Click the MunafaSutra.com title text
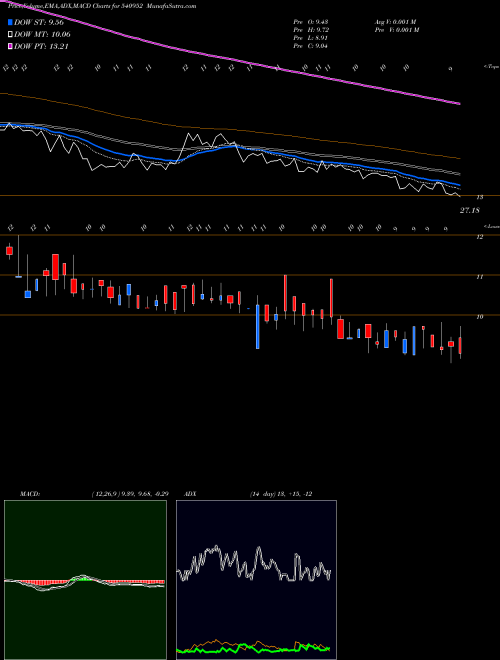The image size is (500, 660). coord(173,6)
